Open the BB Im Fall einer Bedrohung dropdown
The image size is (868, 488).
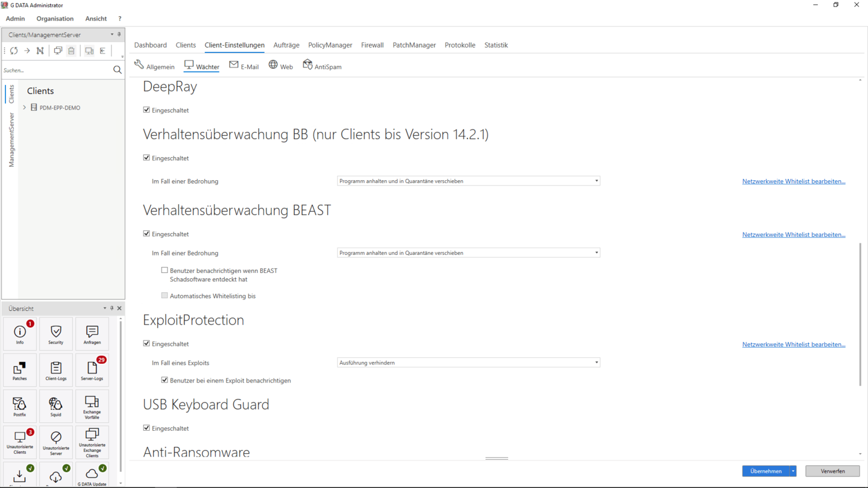(x=468, y=181)
